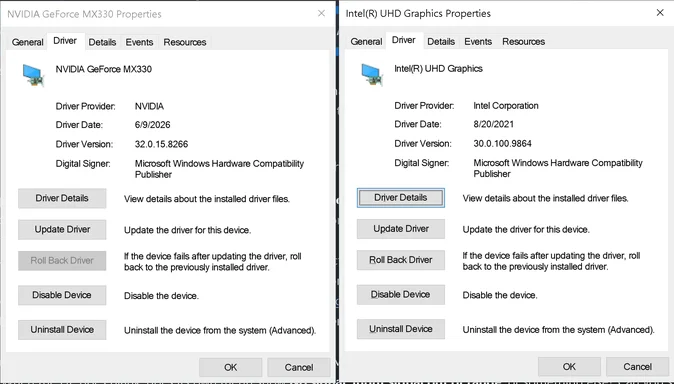
Task: Click Update Driver in Intel UHD window
Action: (401, 229)
